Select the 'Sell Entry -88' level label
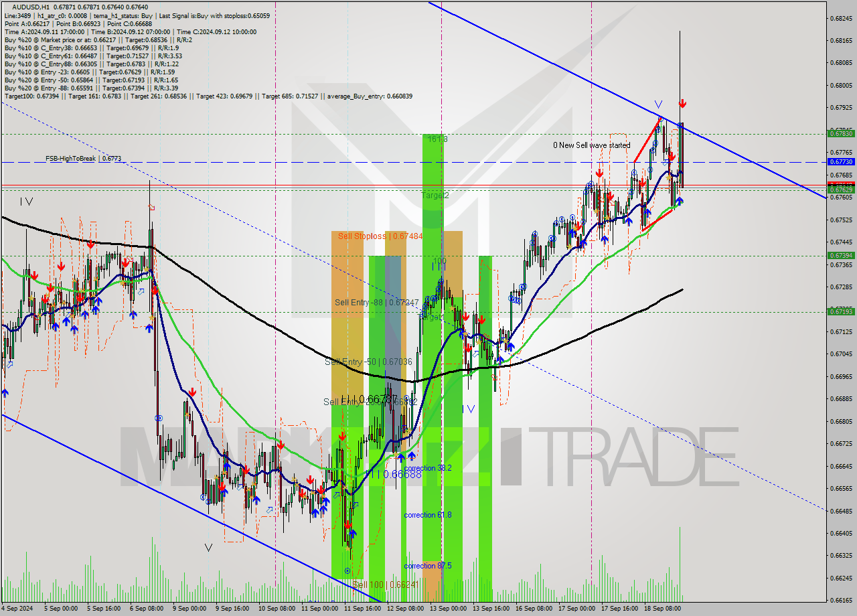The width and height of the screenshot is (857, 616). (376, 303)
